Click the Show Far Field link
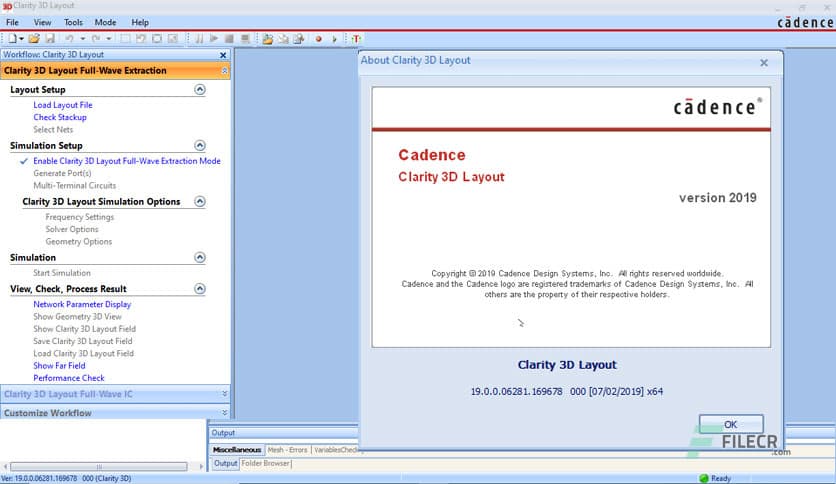 pyautogui.click(x=59, y=366)
